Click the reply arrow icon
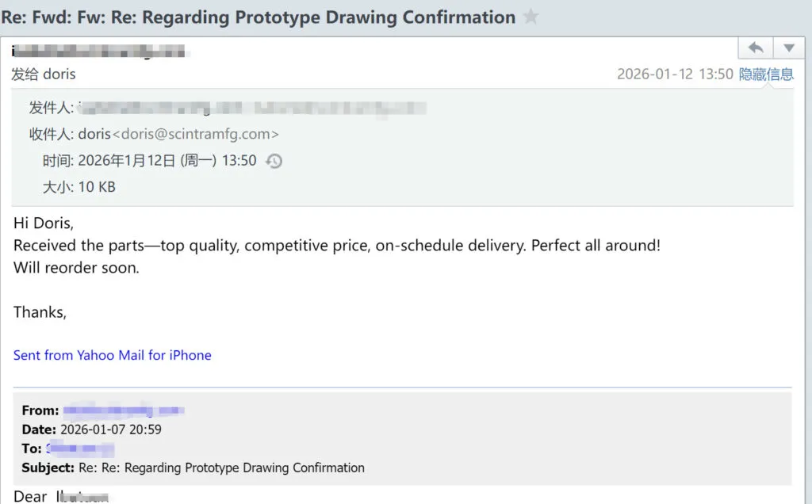This screenshot has height=504, width=812. [756, 48]
